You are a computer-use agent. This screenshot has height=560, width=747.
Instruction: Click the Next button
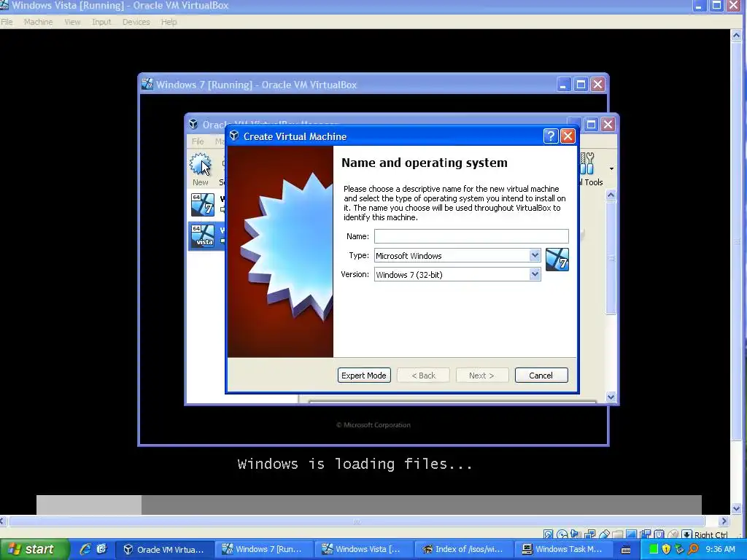[x=481, y=376]
